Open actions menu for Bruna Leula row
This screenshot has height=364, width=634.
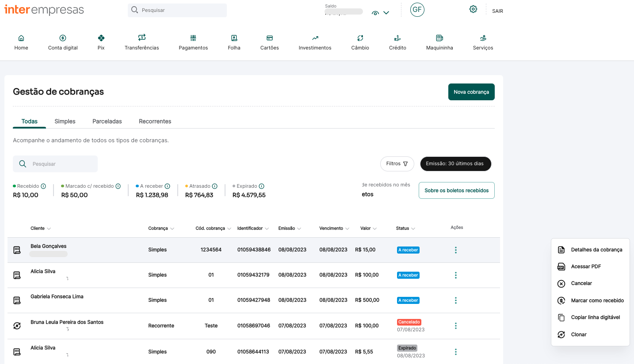pos(456,326)
